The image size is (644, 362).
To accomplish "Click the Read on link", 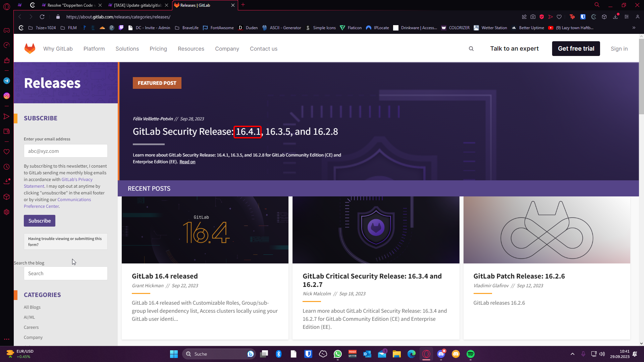I will click(187, 162).
